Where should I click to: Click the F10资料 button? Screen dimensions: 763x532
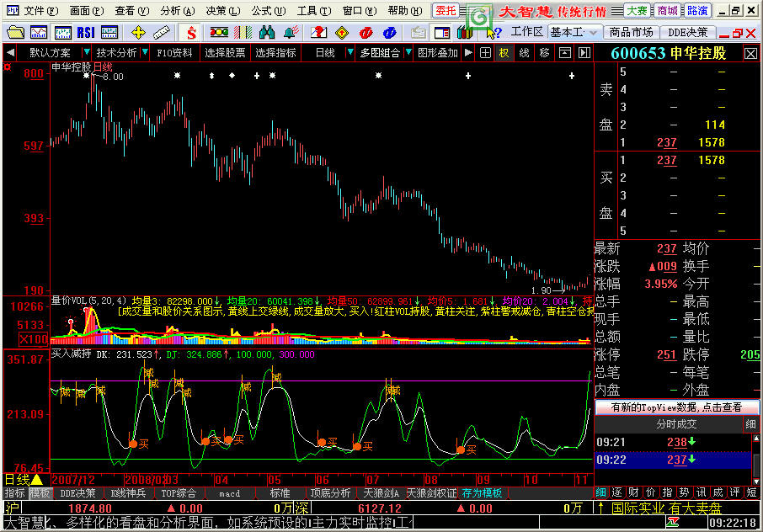[x=174, y=52]
